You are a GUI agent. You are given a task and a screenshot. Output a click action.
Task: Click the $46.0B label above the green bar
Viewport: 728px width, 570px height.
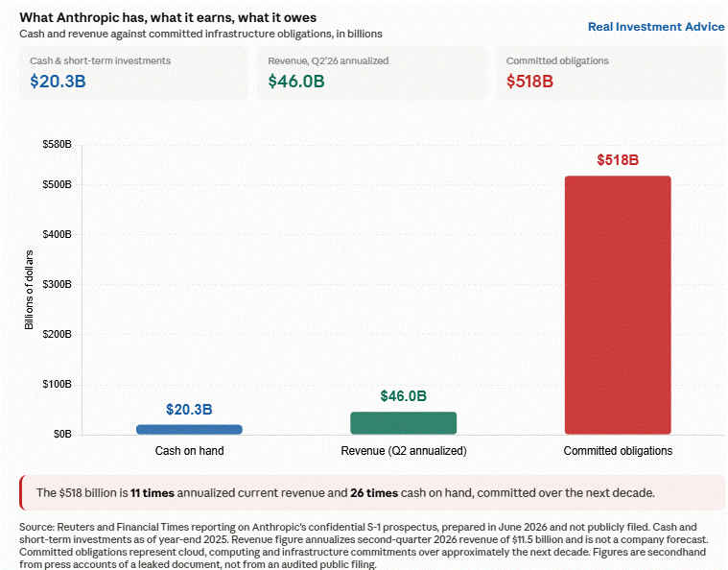pos(404,395)
